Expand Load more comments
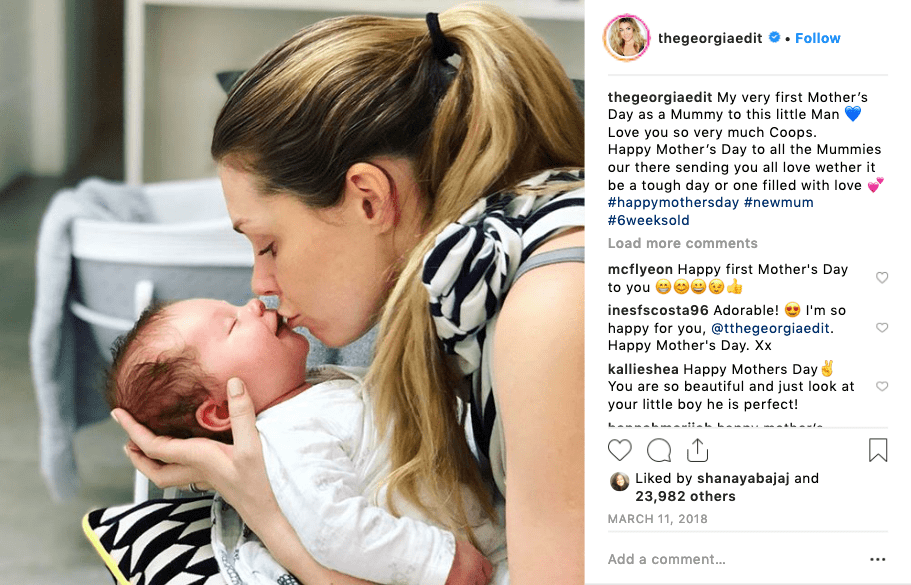Screen dimensions: 911x585 click(683, 243)
